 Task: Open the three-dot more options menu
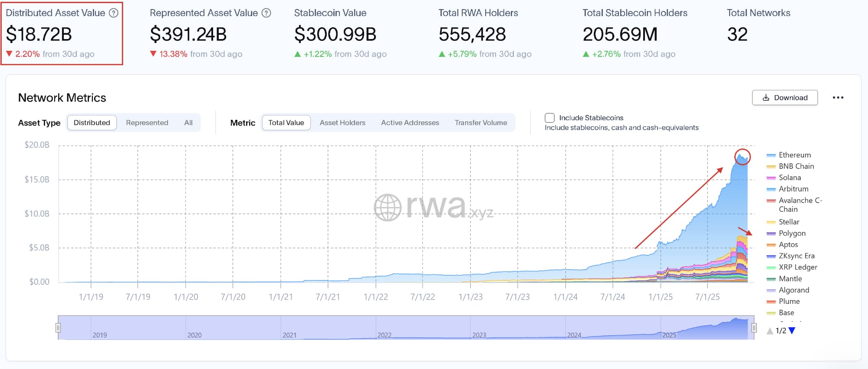click(838, 98)
